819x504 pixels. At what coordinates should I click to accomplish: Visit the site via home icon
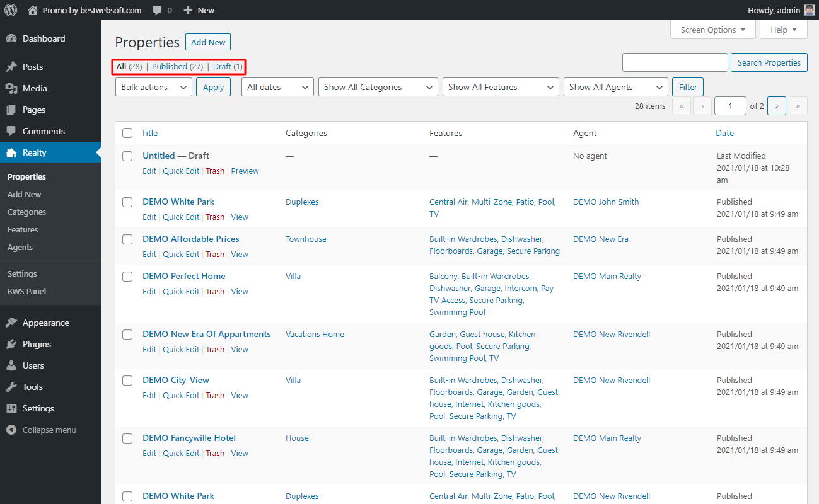pyautogui.click(x=33, y=10)
